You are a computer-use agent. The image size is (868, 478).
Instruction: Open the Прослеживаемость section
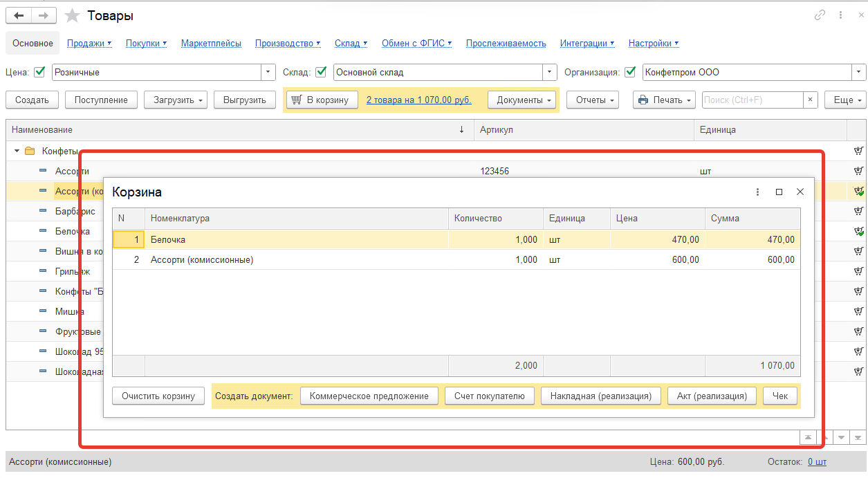coord(506,43)
